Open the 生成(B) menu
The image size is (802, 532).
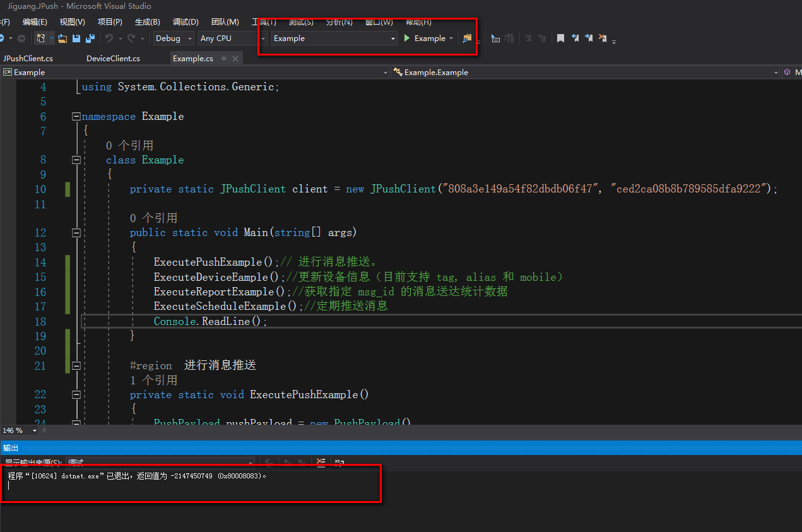tap(147, 22)
